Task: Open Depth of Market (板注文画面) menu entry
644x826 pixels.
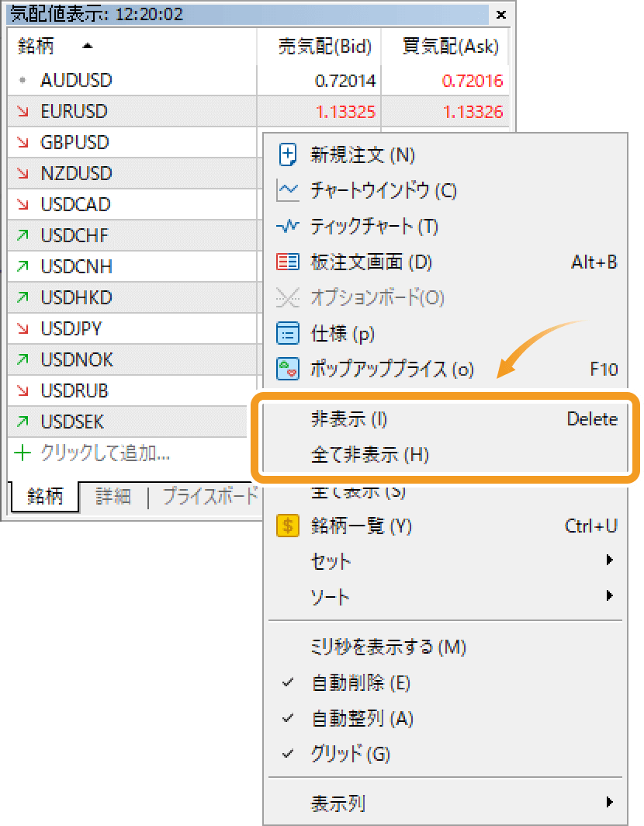Action: (x=445, y=262)
